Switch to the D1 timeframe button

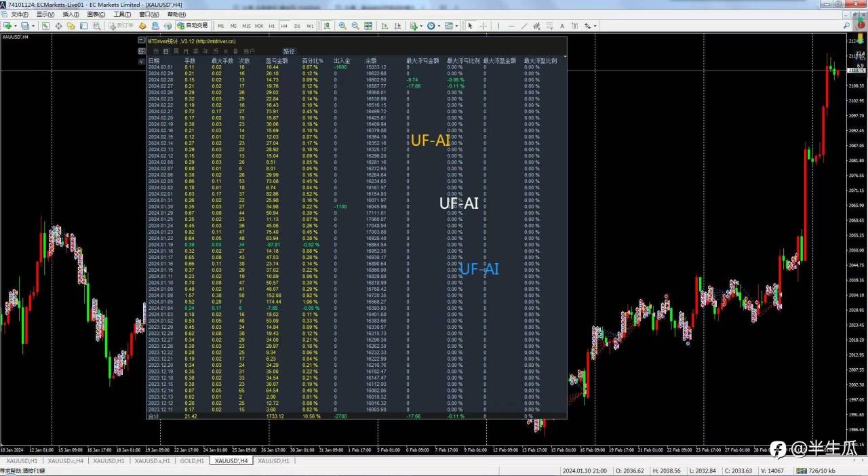click(x=297, y=26)
